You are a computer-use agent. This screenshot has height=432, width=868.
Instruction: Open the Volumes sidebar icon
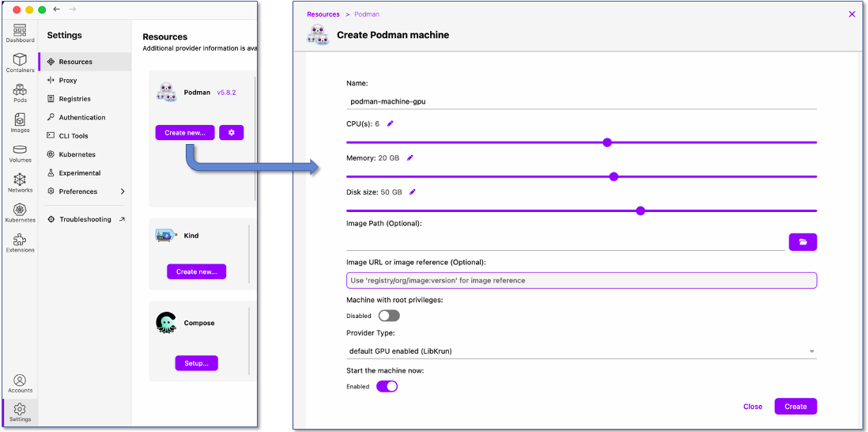20,153
